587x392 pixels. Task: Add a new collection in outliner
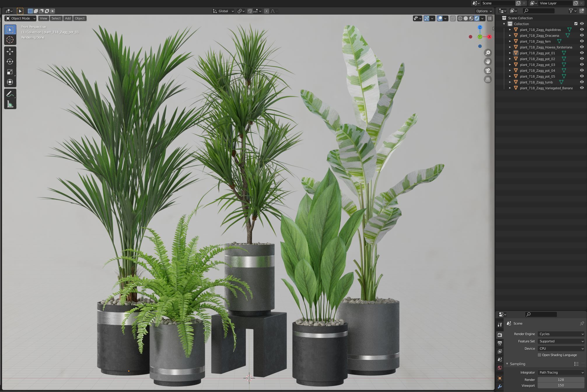tap(582, 11)
